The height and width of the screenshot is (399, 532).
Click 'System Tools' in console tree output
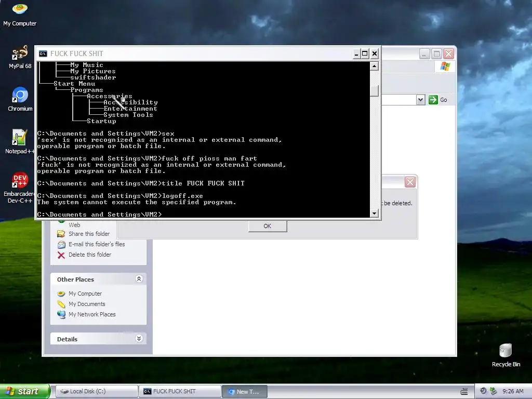(128, 115)
